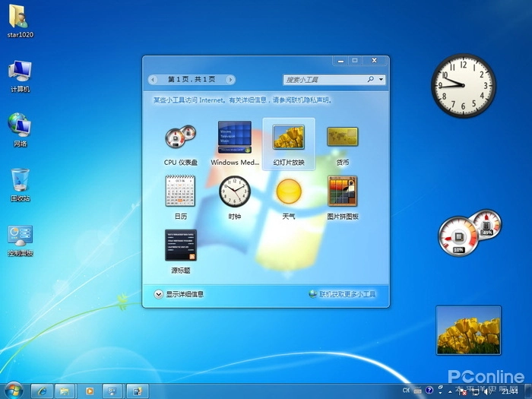Expand 显示详细信息 details section
Screen dimensions: 532x399
pyautogui.click(x=159, y=294)
